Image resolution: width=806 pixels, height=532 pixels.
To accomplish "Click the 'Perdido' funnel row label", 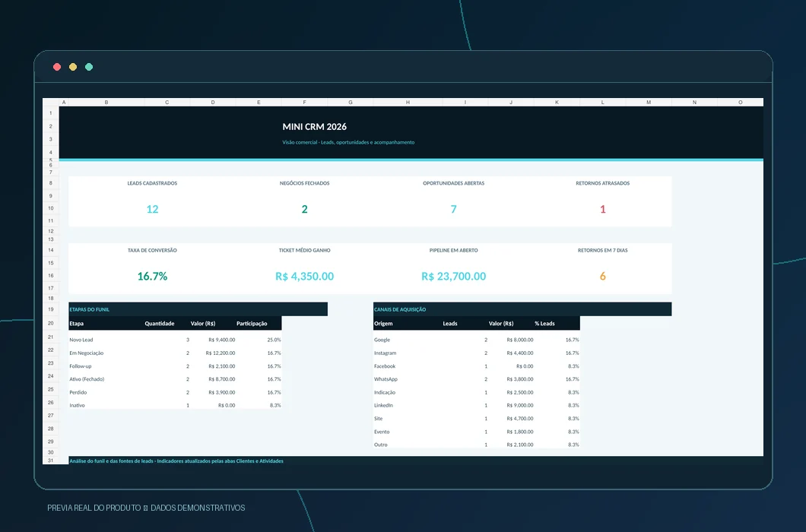I will click(x=78, y=392).
